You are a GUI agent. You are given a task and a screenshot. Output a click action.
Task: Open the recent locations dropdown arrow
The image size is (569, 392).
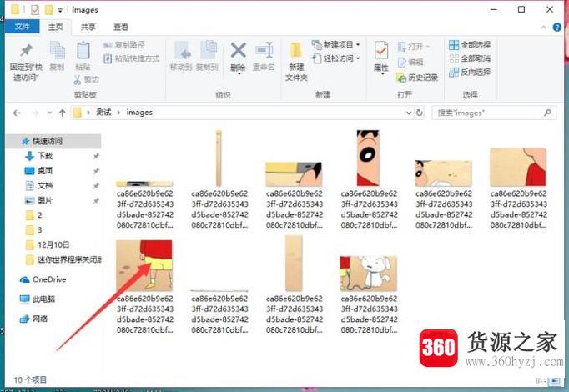[50, 113]
